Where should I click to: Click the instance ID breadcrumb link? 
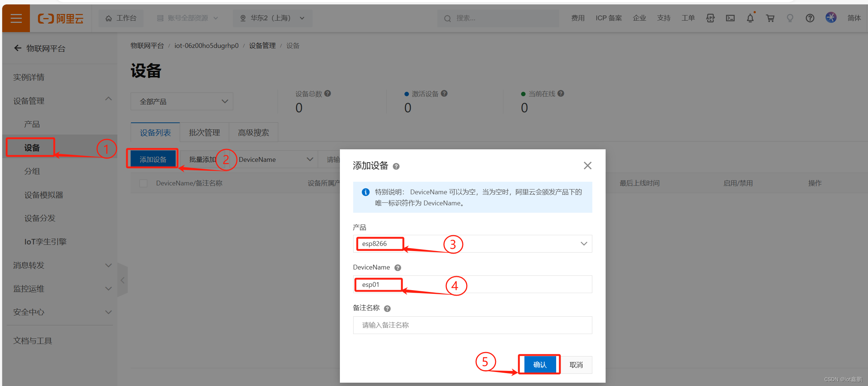tap(207, 46)
